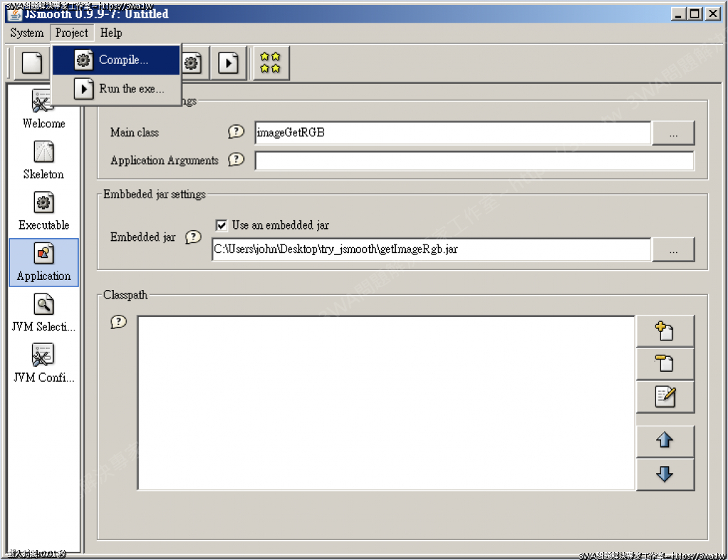Click the compile gear toolbar icon

192,63
